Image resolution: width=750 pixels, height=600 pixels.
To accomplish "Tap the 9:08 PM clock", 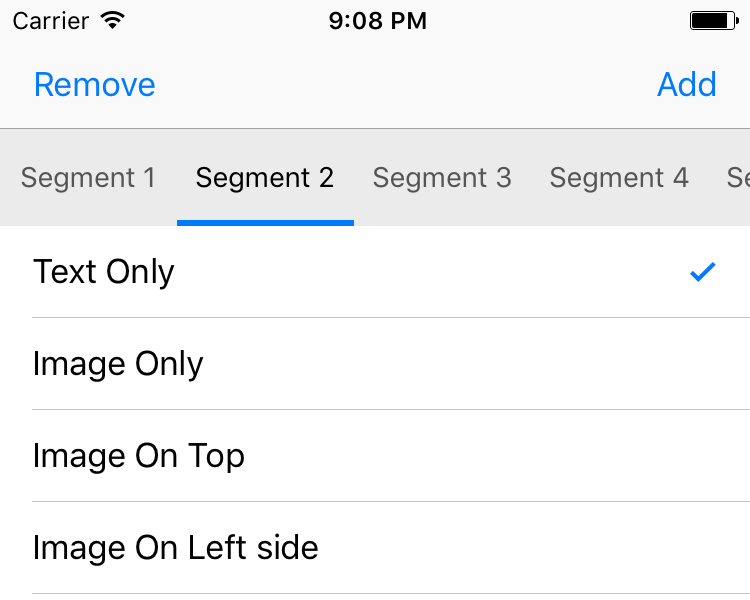I will tap(377, 20).
